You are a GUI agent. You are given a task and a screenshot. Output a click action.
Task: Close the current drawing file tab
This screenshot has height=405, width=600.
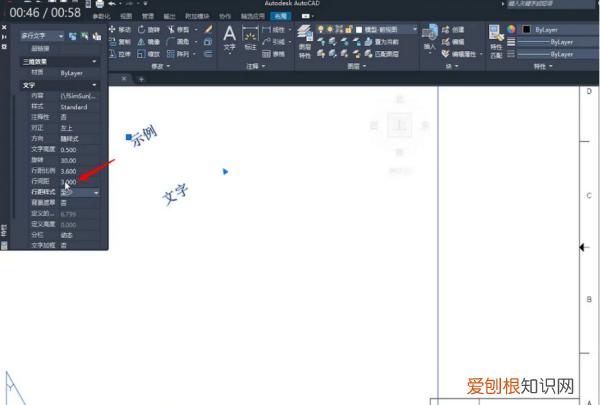click(124, 79)
